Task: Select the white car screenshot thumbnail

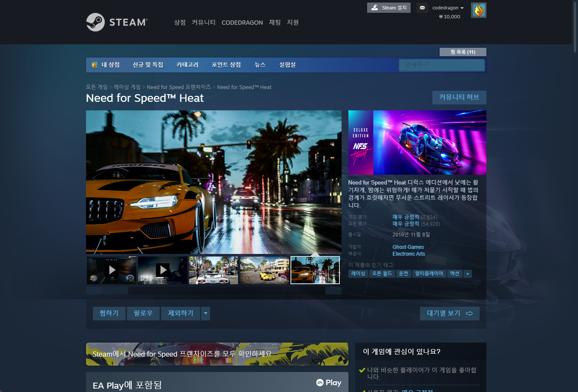Action: click(214, 270)
